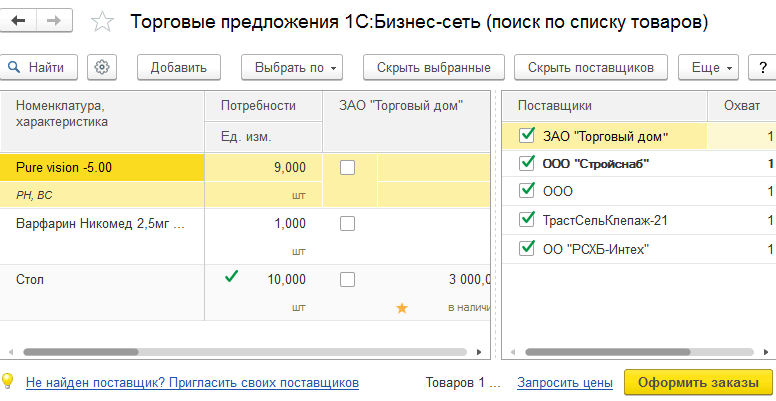Click the Запросить цены link

tap(564, 382)
